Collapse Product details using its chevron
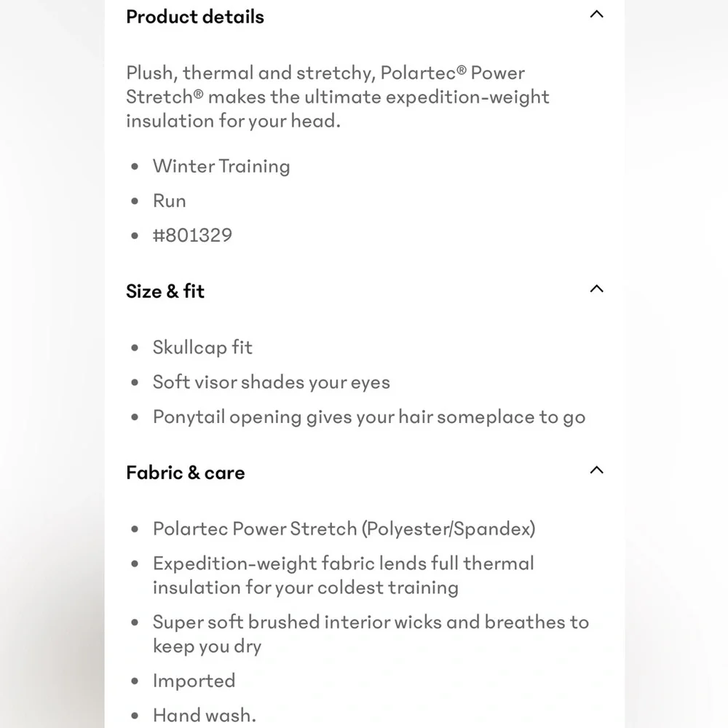The width and height of the screenshot is (728, 728). point(596,15)
